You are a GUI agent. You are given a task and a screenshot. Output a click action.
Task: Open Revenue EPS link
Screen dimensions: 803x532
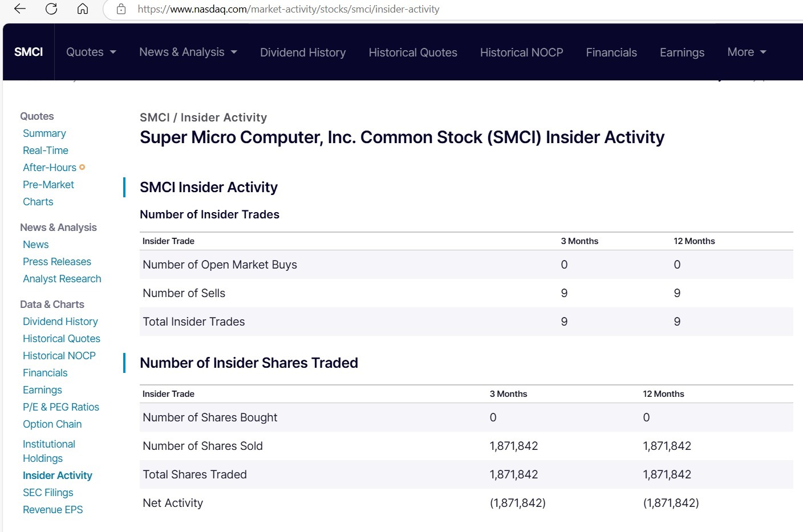53,510
